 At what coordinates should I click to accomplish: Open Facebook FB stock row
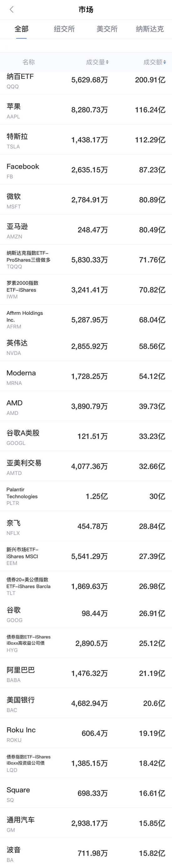click(x=86, y=169)
